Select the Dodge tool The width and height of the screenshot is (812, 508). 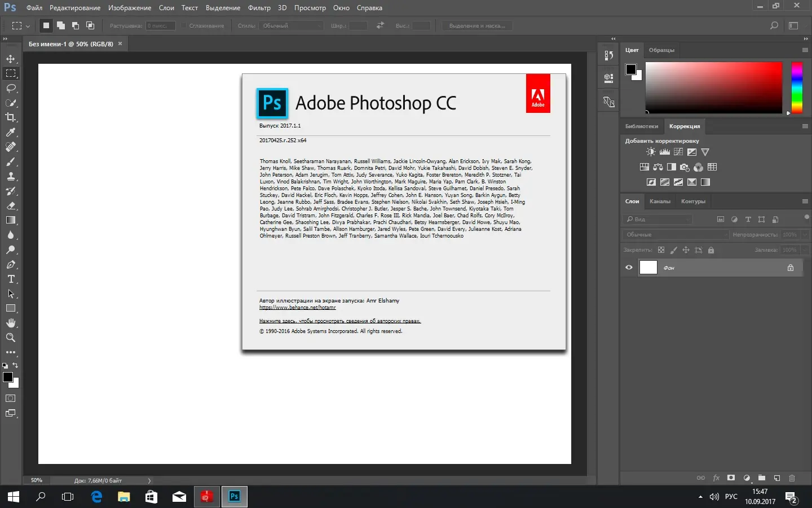tap(11, 249)
